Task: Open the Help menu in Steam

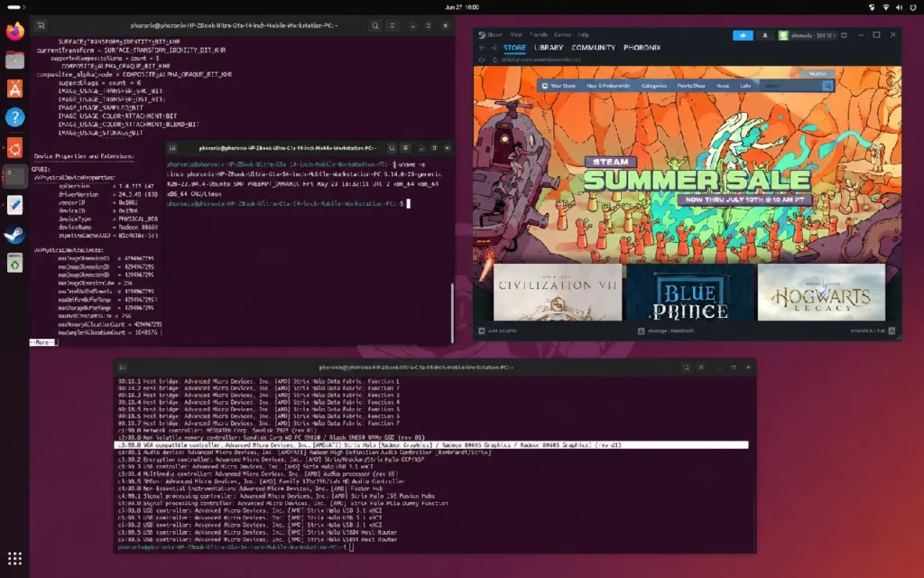Action: pyautogui.click(x=584, y=35)
